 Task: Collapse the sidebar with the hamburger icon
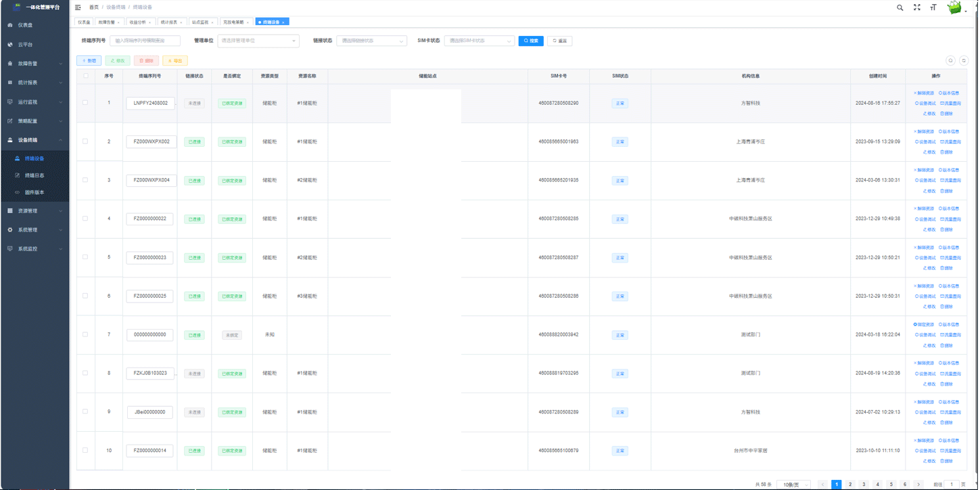pyautogui.click(x=78, y=7)
